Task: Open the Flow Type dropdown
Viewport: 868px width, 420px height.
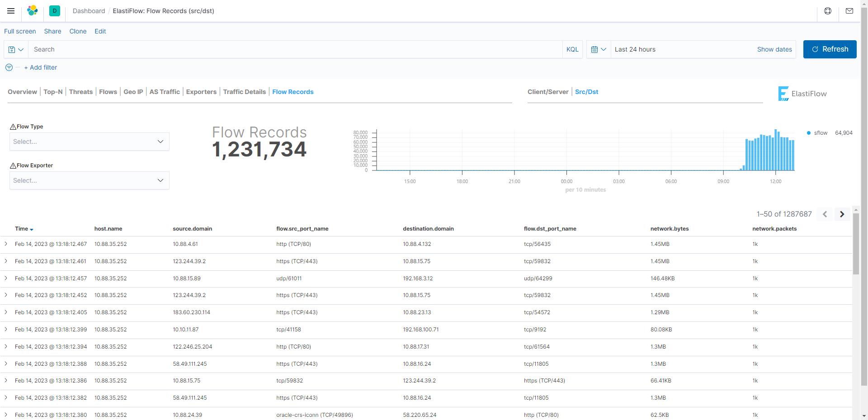Action: click(90, 142)
